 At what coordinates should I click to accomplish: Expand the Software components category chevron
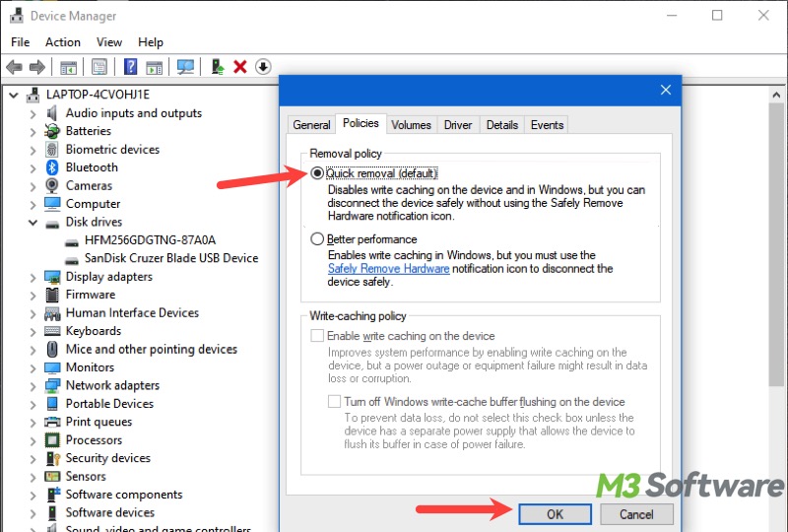33,496
